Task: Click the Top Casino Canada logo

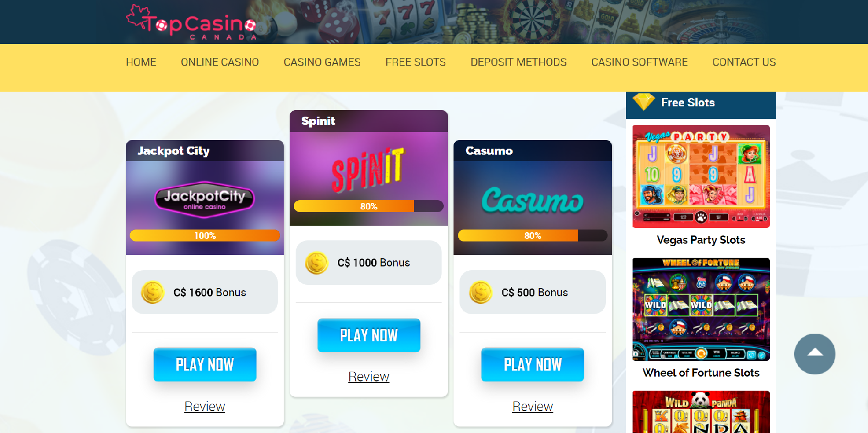Action: point(191,22)
